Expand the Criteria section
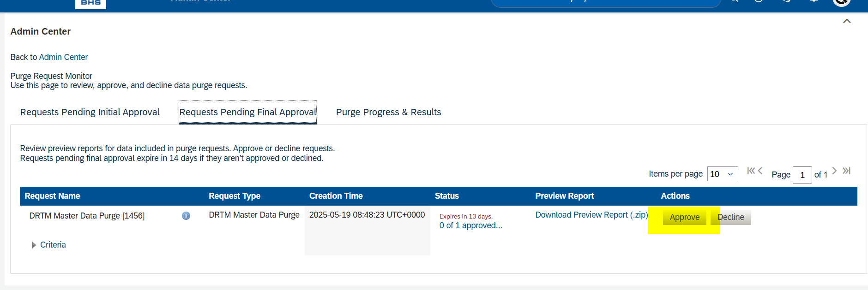 tap(34, 245)
